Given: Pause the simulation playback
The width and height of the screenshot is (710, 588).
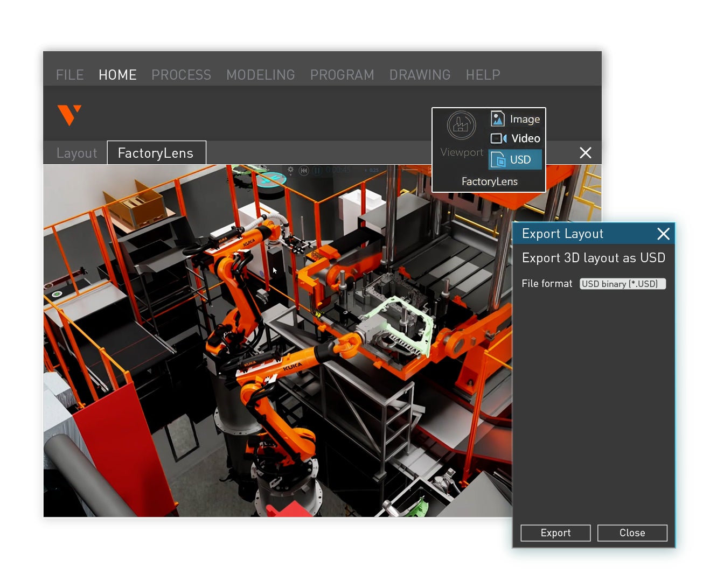Looking at the screenshot, I should [x=317, y=170].
